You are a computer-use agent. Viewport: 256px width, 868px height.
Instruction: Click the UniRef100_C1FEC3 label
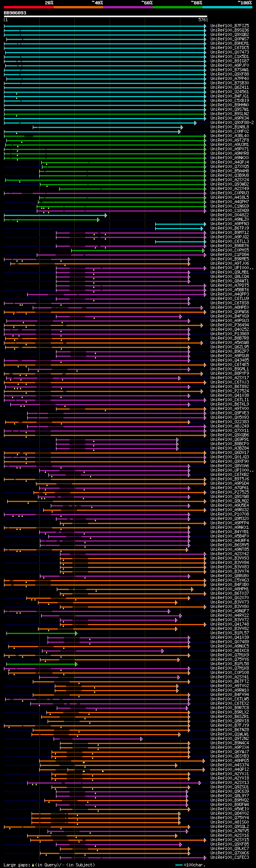tap(230, 857)
